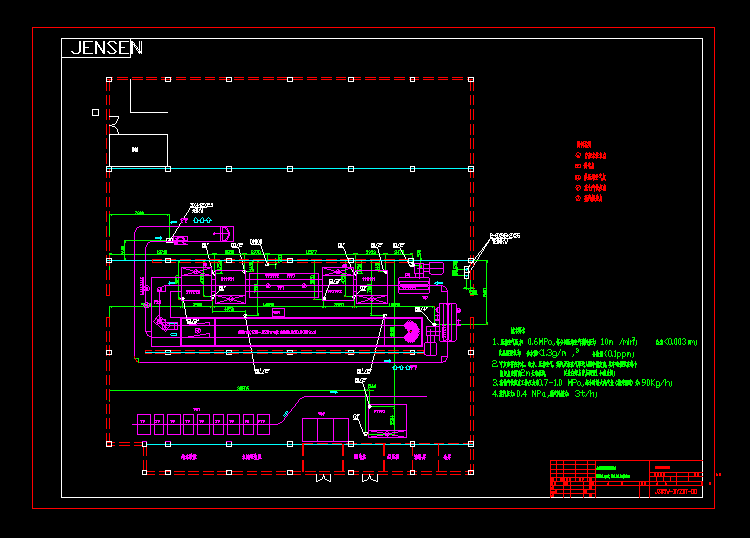This screenshot has height=538, width=750.
Task: Click the red legend heading text
Action: [x=584, y=144]
